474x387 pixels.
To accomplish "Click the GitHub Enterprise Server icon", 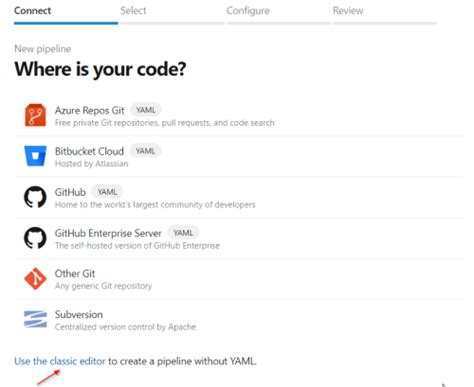I will click(x=35, y=238).
